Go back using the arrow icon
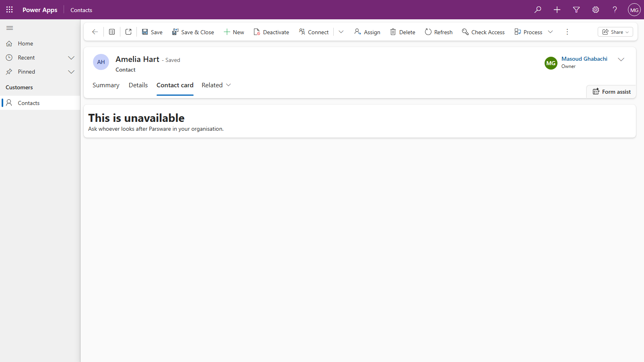Screen dimensions: 644x362 point(95,32)
